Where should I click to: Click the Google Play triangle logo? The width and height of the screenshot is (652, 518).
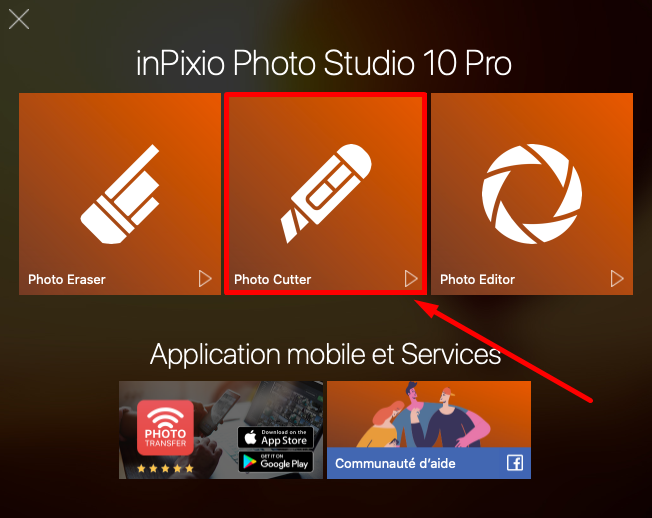pos(249,462)
